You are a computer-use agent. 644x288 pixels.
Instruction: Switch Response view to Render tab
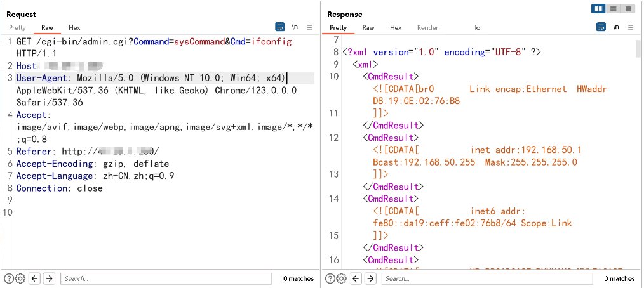pyautogui.click(x=427, y=28)
